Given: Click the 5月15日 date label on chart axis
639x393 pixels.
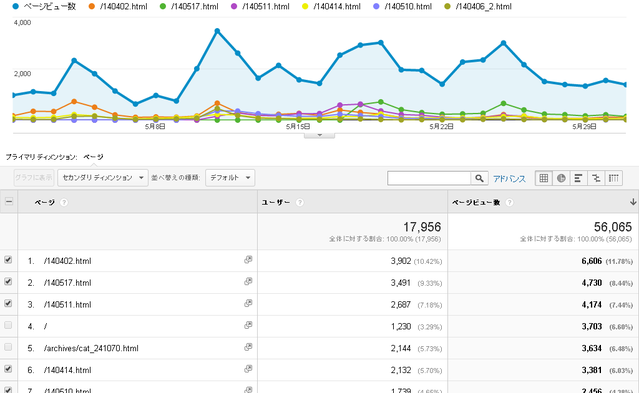Looking at the screenshot, I should coord(298,127).
